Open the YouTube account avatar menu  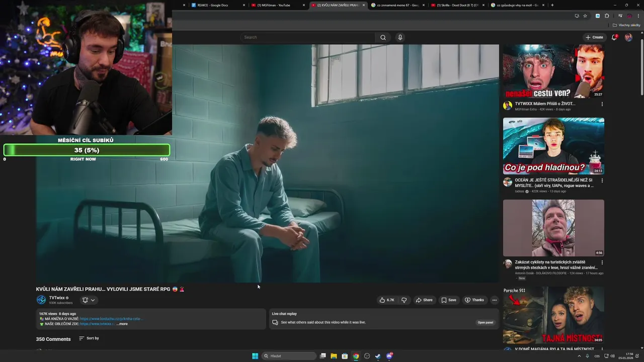click(x=628, y=37)
